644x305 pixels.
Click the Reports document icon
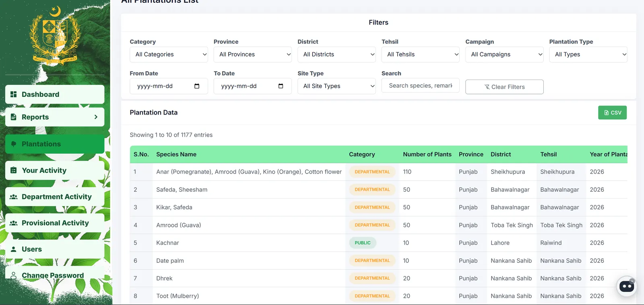pyautogui.click(x=14, y=117)
